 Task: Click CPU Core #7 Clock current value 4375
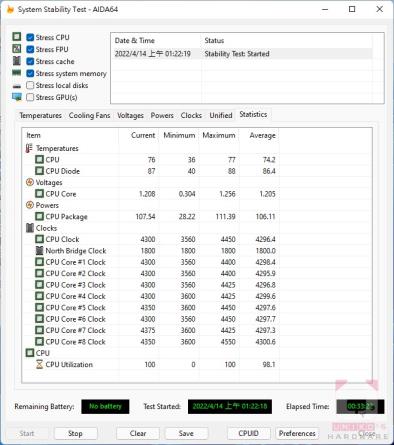click(148, 330)
